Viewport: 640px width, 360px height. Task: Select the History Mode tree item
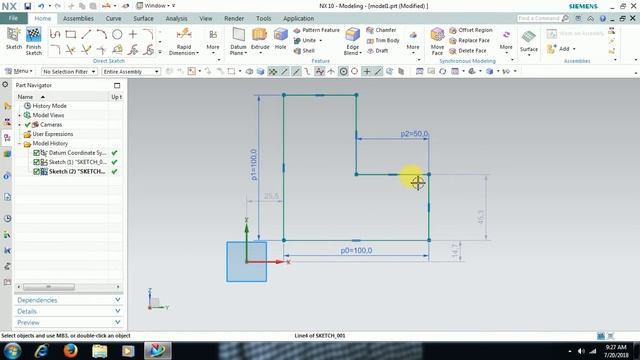pyautogui.click(x=49, y=106)
